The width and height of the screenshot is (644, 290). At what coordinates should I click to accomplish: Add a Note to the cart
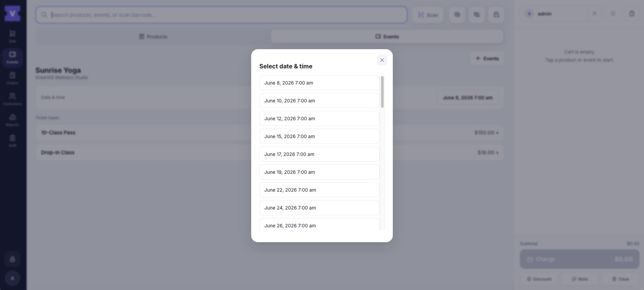pyautogui.click(x=580, y=279)
